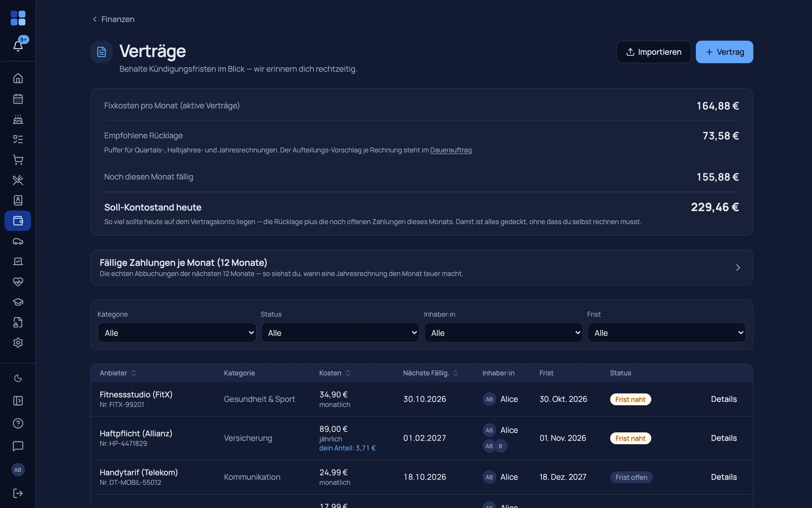
Task: Open the heart health icon in sidebar
Action: [x=18, y=282]
